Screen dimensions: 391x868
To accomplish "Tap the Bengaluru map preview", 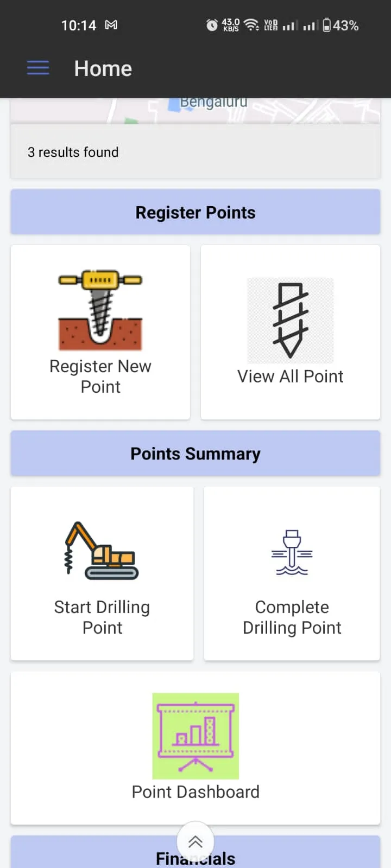I will click(x=195, y=111).
